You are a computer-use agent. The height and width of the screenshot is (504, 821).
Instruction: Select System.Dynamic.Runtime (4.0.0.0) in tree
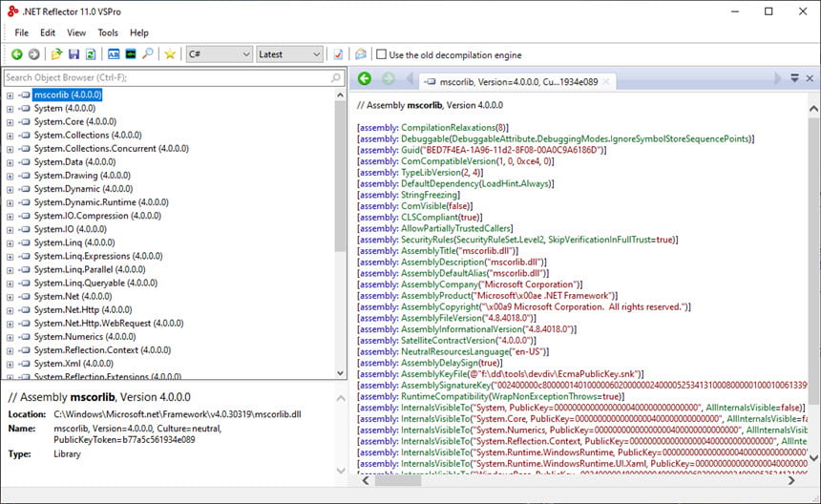(x=101, y=202)
